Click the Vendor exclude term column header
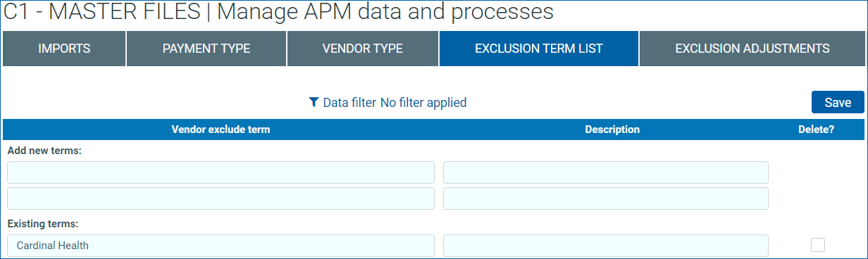The height and width of the screenshot is (259, 868). [221, 129]
